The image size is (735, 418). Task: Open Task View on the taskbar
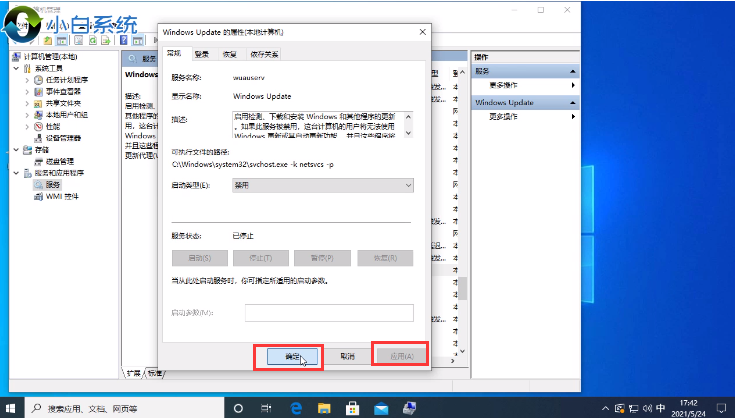(266, 408)
